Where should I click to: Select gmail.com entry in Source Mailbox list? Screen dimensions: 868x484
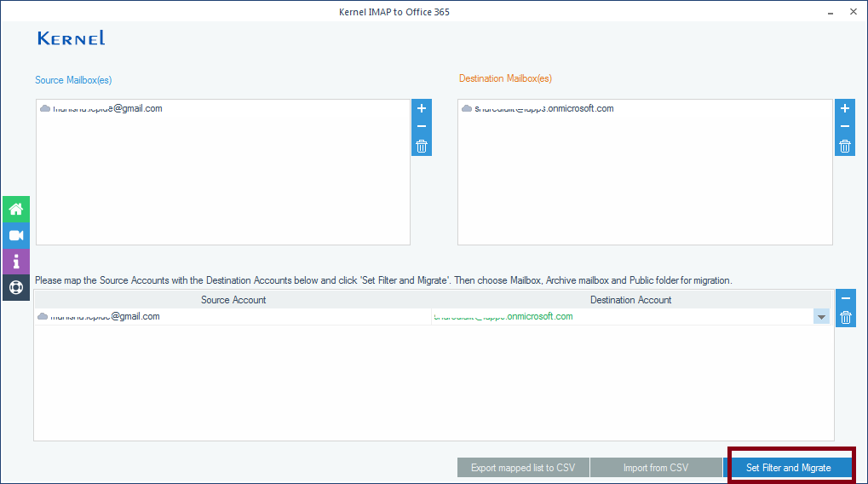click(106, 109)
